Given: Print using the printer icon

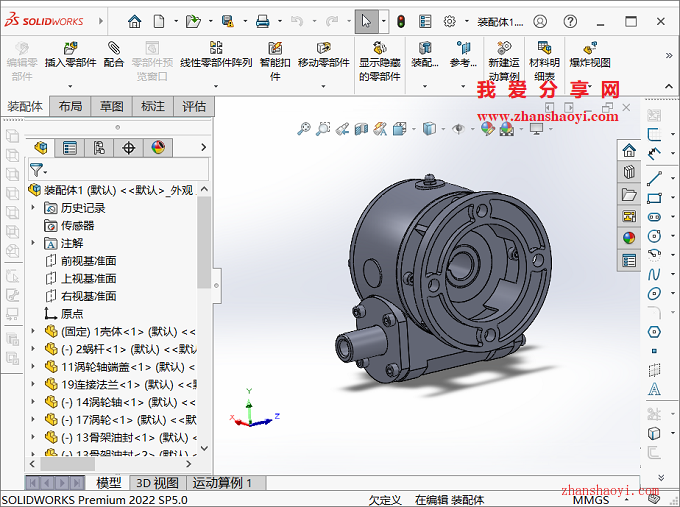Looking at the screenshot, I should (262, 21).
